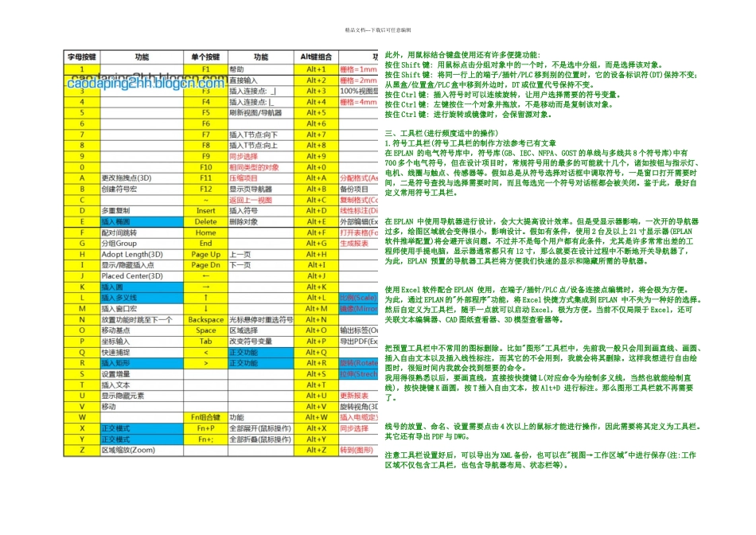Select the '备份项目' cell

358,189
